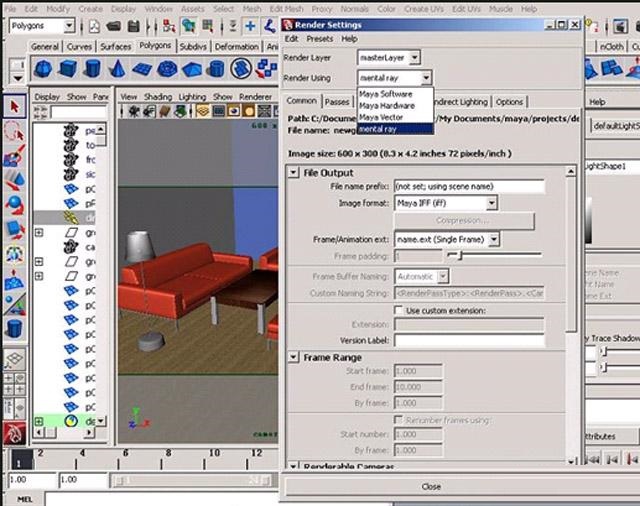
Task: Activate the Scale tool in toolbox
Action: click(15, 229)
